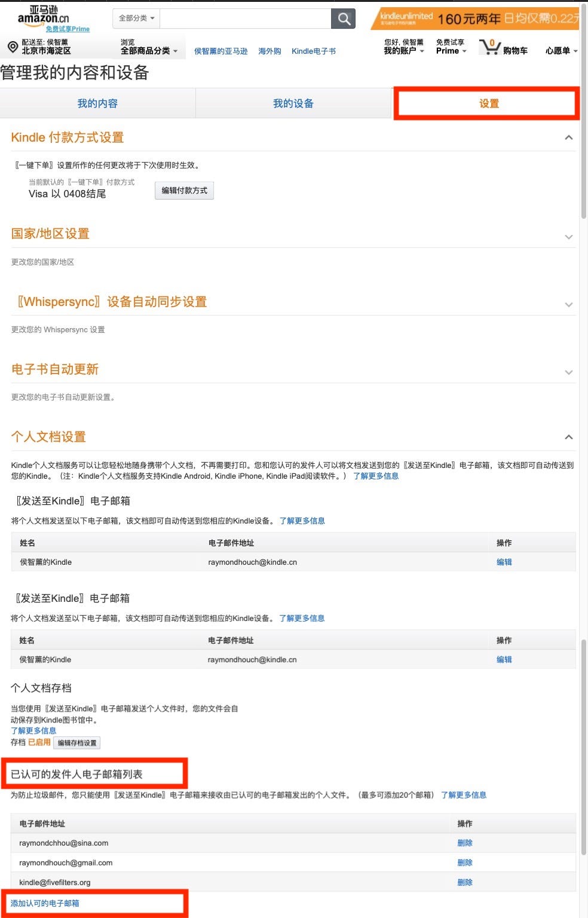The width and height of the screenshot is (588, 918).
Task: Switch to the 我的内容 tab
Action: tap(97, 103)
